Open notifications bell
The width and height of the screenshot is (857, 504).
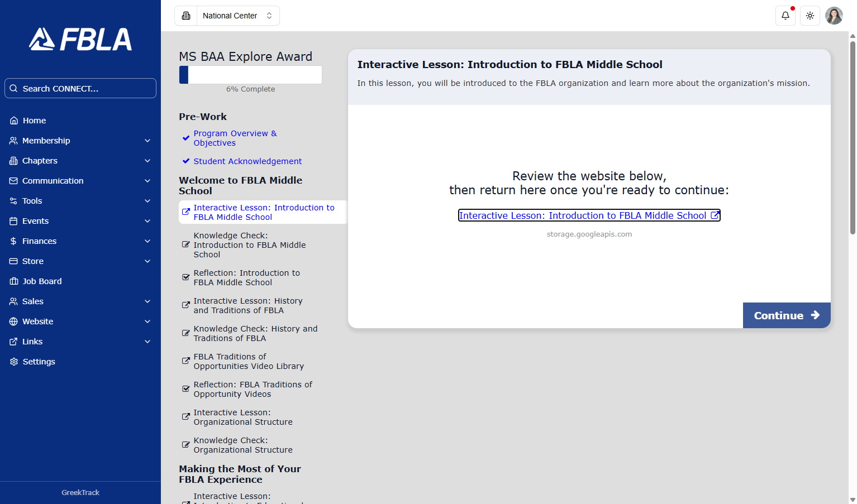(785, 16)
